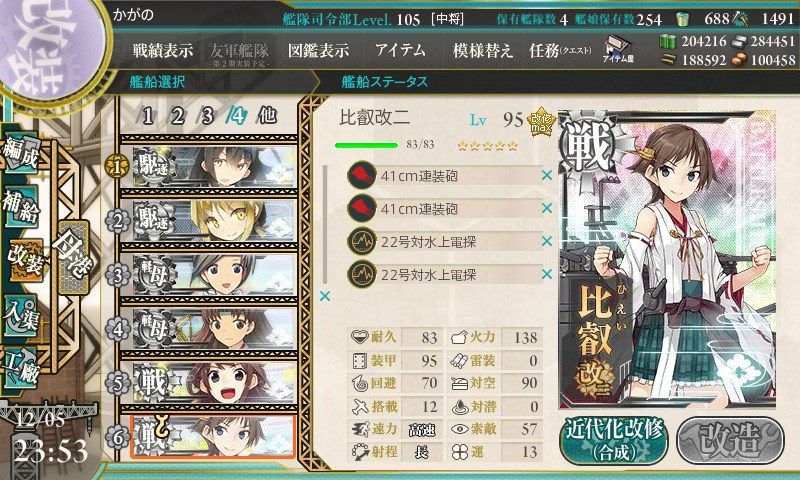Remove the second 22号対水上電探 with its X
The height and width of the screenshot is (480, 800).
pos(547,274)
